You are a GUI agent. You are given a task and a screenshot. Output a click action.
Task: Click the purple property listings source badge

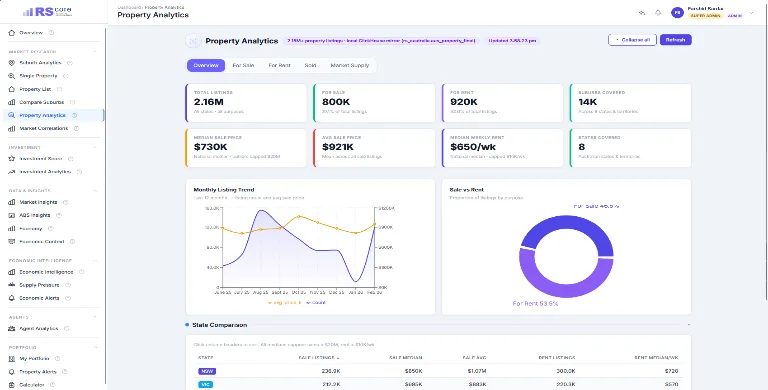pyautogui.click(x=381, y=41)
